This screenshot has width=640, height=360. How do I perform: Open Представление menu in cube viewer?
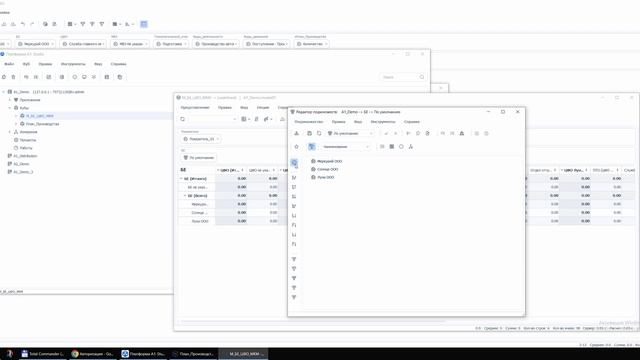[195, 107]
